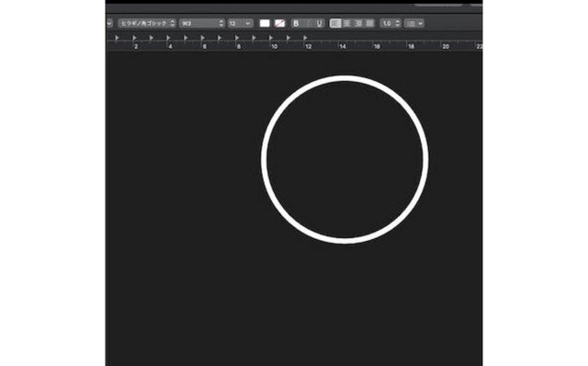Align text left
The image size is (588, 366).
(x=335, y=23)
